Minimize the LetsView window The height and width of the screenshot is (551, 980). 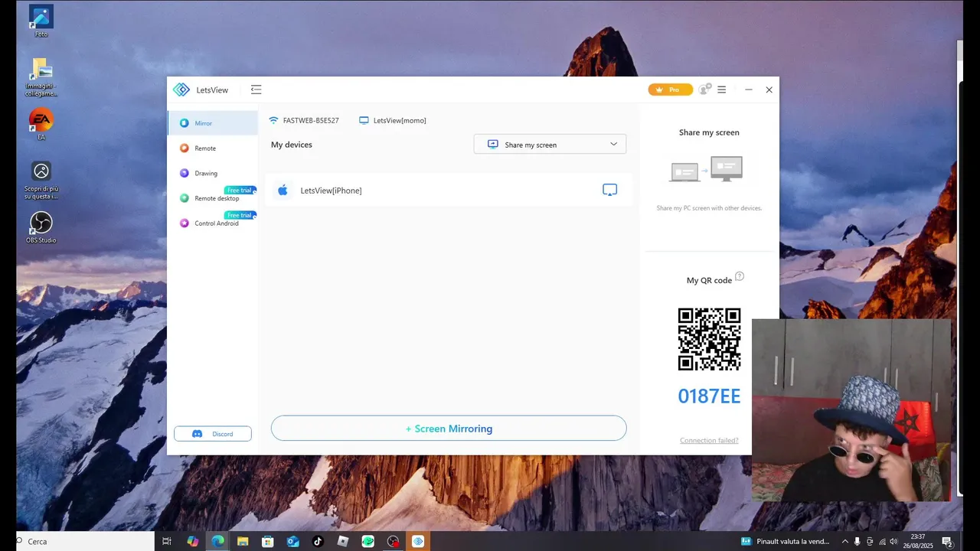tap(748, 90)
